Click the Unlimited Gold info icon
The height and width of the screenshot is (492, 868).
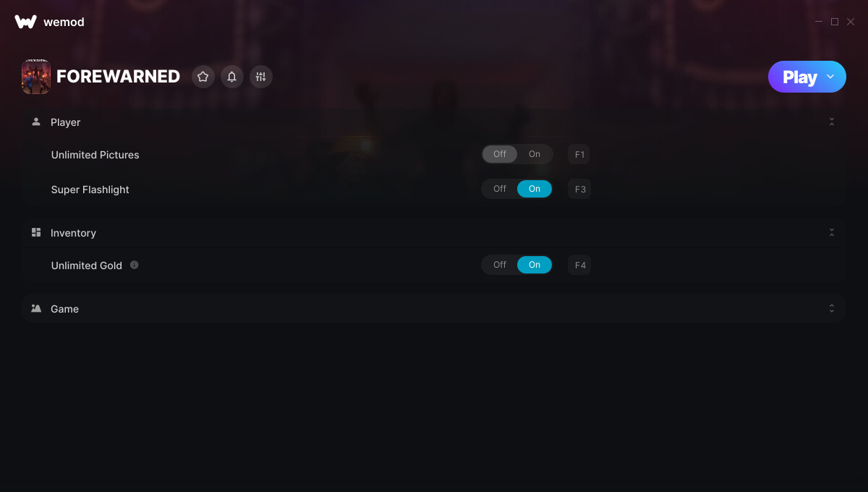(x=135, y=265)
